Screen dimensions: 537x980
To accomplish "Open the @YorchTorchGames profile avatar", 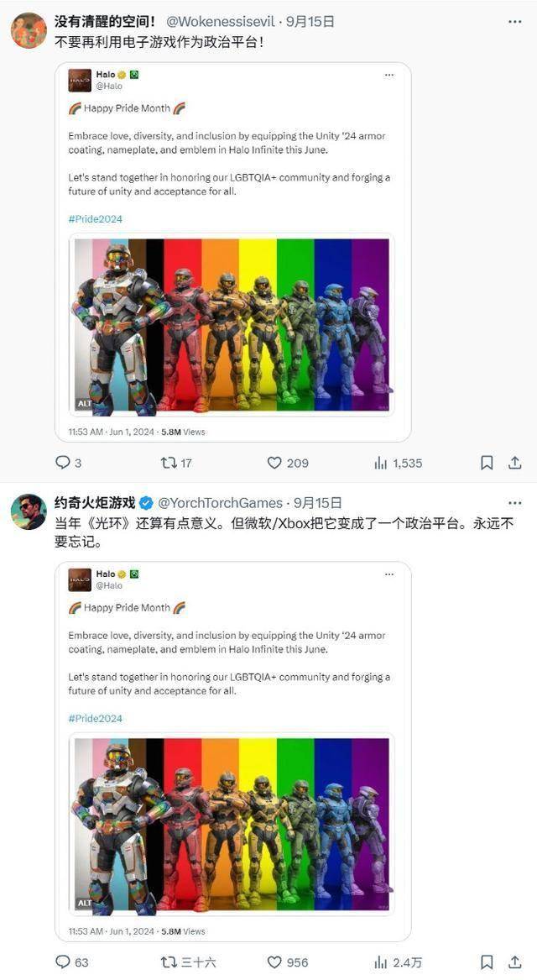I will (x=29, y=511).
